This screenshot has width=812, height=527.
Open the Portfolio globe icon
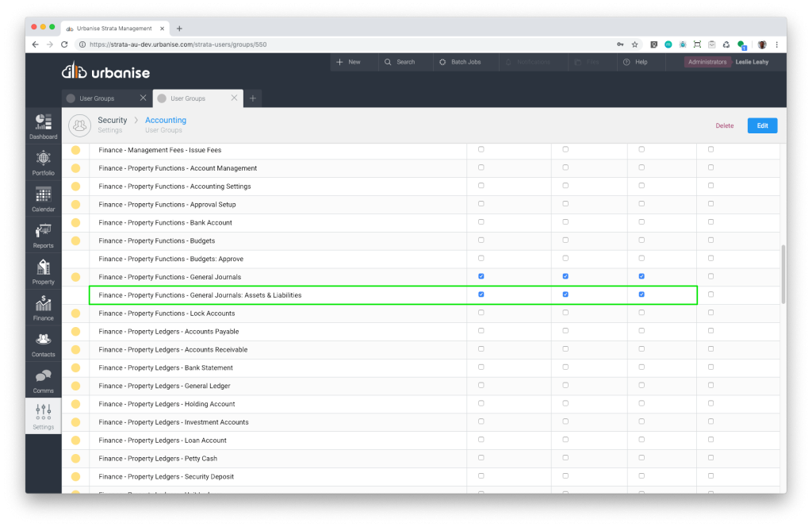coord(43,162)
